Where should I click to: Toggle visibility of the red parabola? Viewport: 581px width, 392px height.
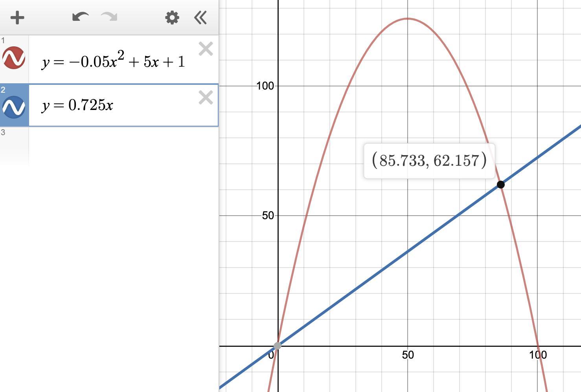click(x=14, y=58)
